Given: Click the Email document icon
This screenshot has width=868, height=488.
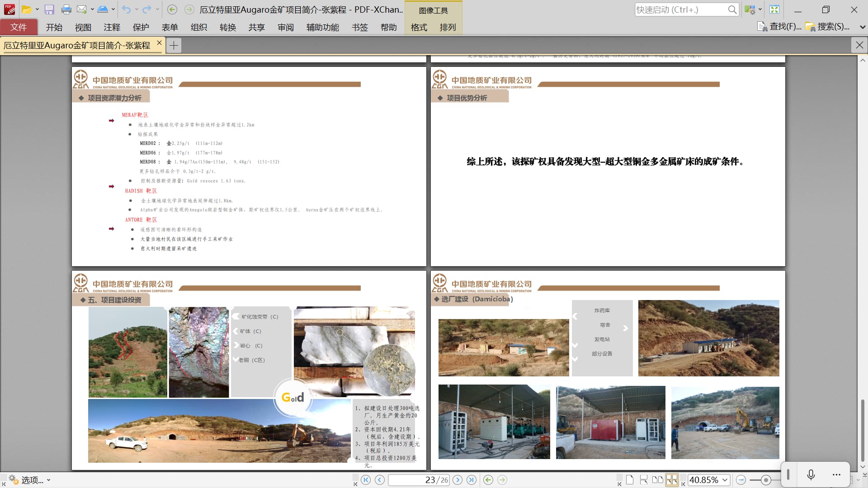Looking at the screenshot, I should pyautogui.click(x=82, y=9).
